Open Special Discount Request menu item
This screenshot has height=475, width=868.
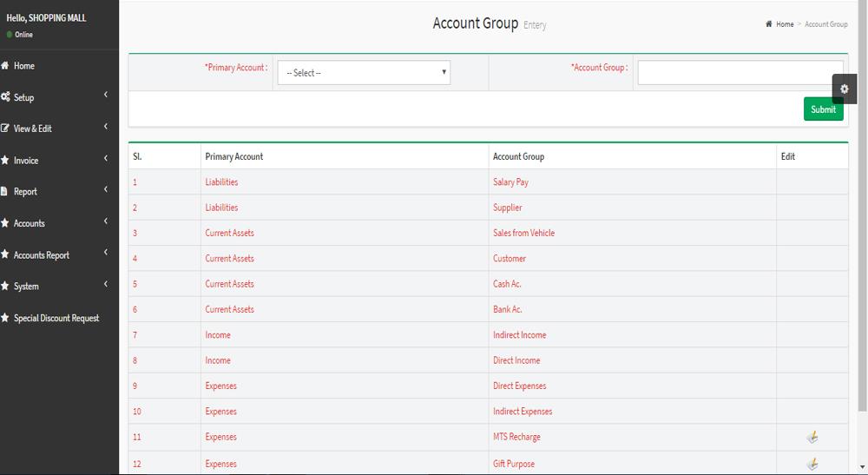[x=59, y=319]
